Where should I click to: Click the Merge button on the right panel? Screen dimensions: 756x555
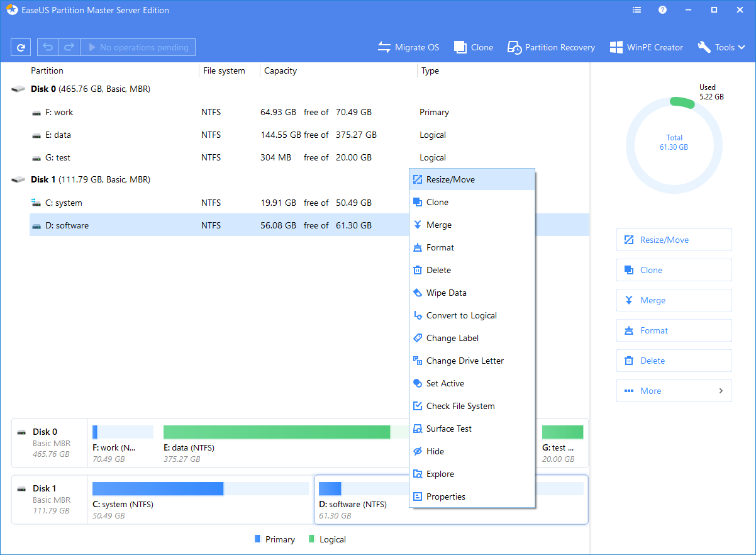(x=674, y=300)
